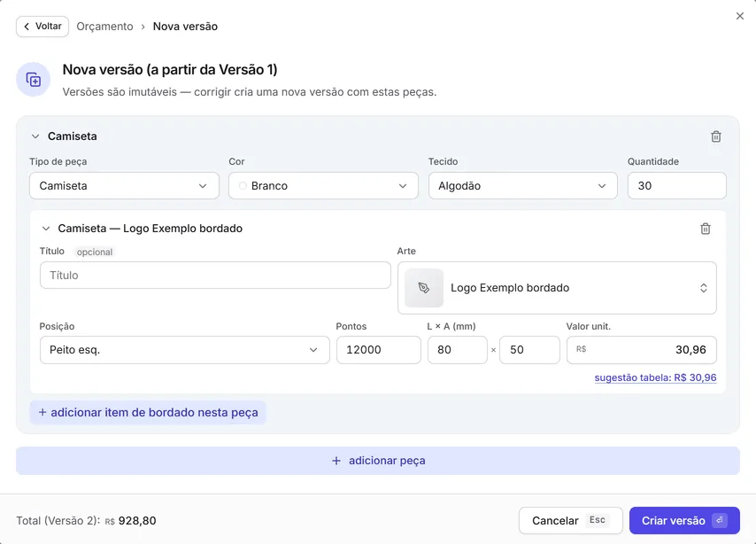The height and width of the screenshot is (544, 756).
Task: Open the Orçamento breadcrumb
Action: (x=104, y=27)
